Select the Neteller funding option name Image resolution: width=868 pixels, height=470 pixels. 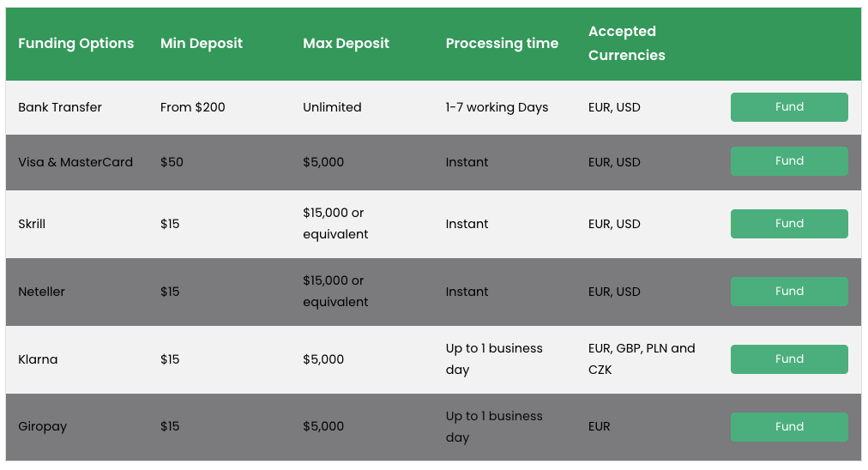point(41,292)
